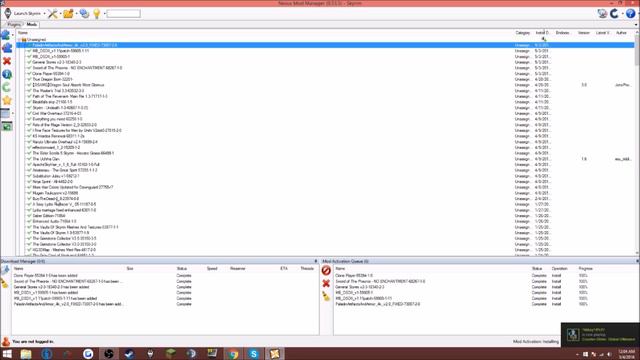Image resolution: width=640 pixels, height=360 pixels.
Task: Click the category view sidebar icon
Action: tap(5, 113)
